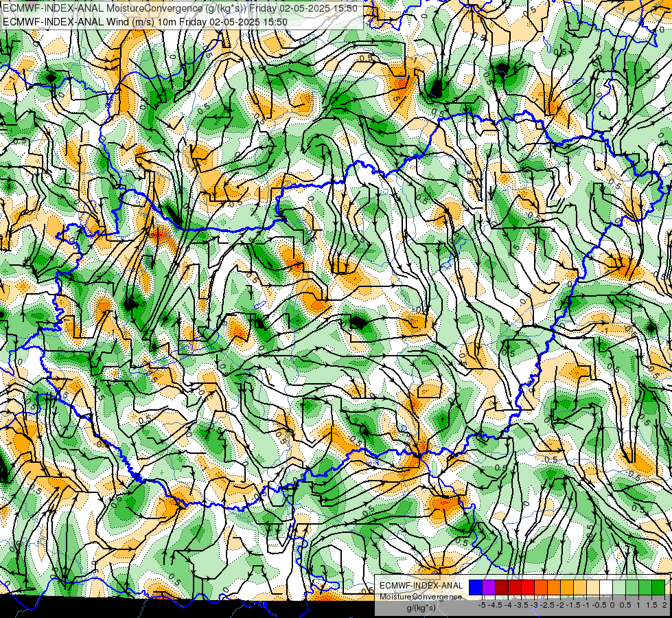The width and height of the screenshot is (672, 618).
Task: Select the purple swatch in the legend
Action: pyautogui.click(x=489, y=588)
